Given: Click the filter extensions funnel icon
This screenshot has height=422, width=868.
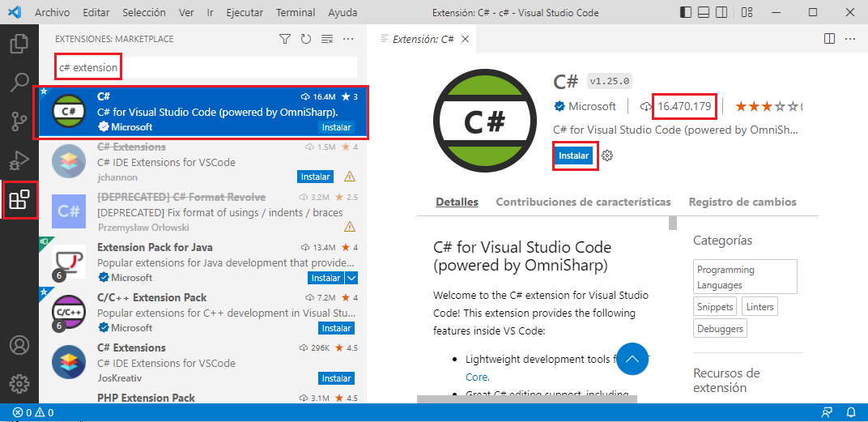Looking at the screenshot, I should [x=284, y=39].
